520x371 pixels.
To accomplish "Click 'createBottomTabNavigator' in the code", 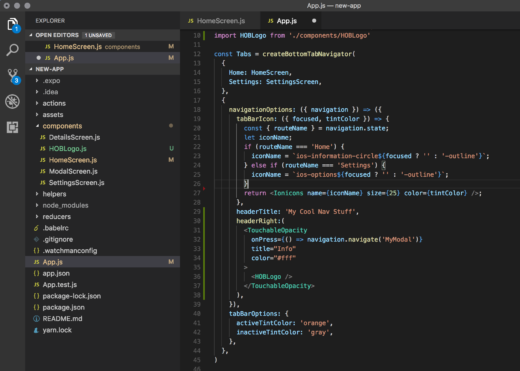I will [307, 54].
